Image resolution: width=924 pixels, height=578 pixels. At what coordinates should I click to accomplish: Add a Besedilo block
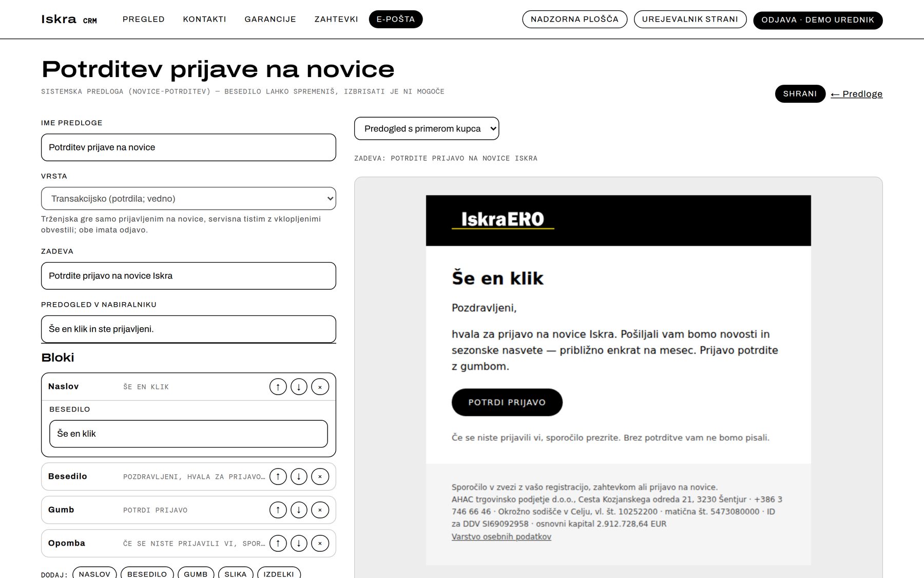[147, 573]
